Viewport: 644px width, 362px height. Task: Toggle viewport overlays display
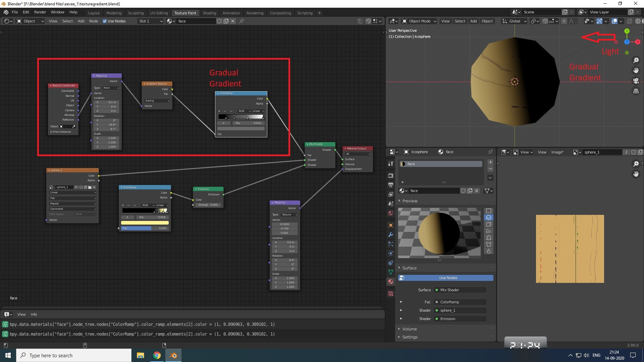[614, 21]
